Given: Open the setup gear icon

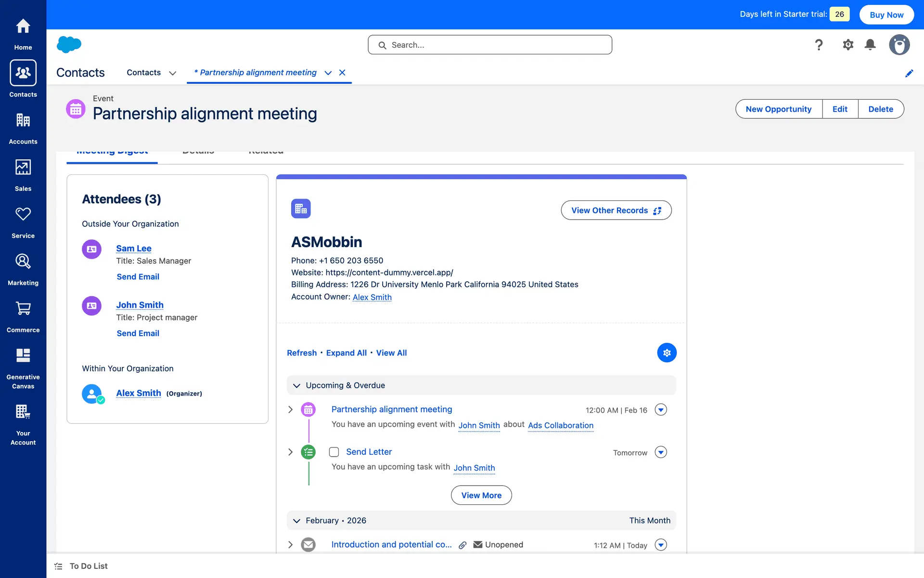Looking at the screenshot, I should [847, 45].
